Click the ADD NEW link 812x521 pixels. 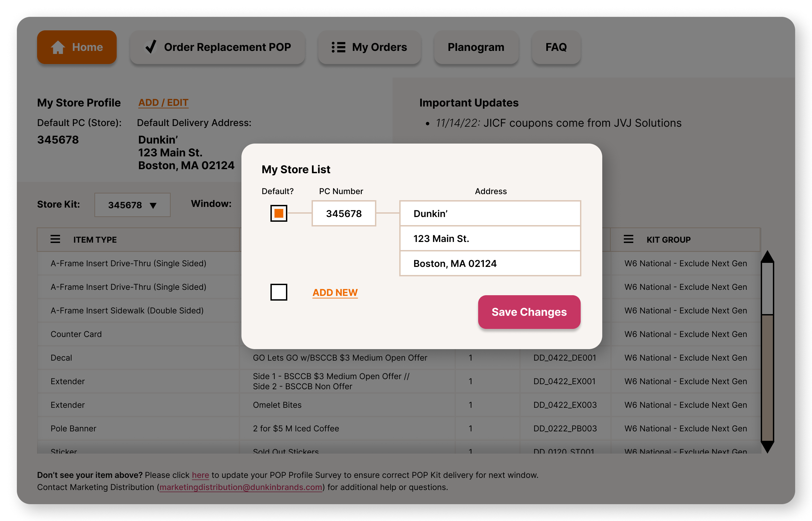click(x=335, y=293)
